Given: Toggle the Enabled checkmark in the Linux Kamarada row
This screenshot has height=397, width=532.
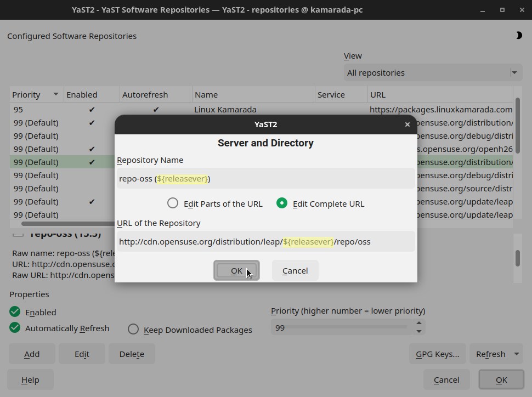Looking at the screenshot, I should 92,110.
